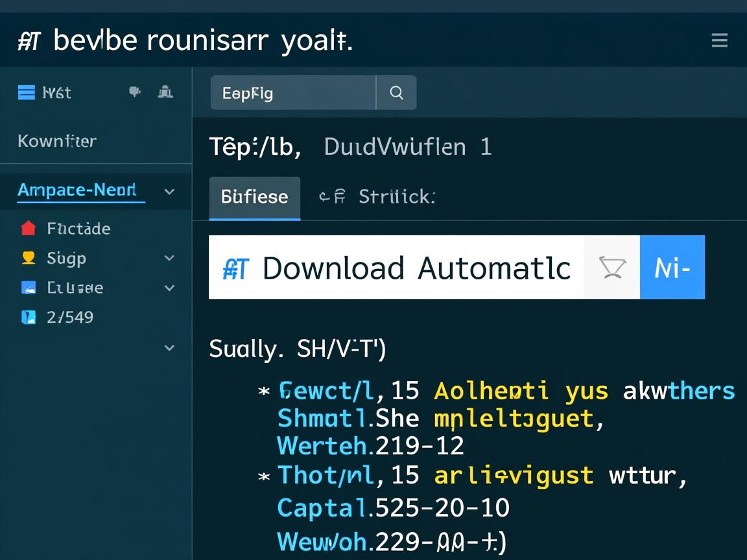747x560 pixels.
Task: Expand the Cluuee item chevron
Action: pos(169,287)
